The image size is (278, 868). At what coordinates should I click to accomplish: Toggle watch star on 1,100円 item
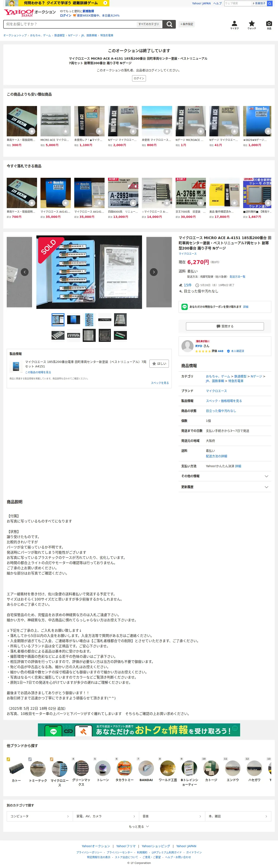tap(99, 131)
